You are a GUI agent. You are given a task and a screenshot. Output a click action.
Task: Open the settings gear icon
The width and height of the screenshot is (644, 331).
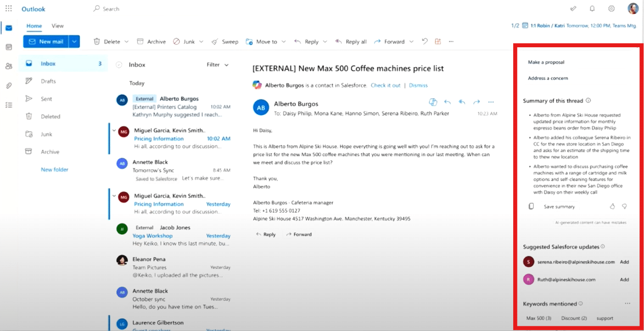pos(611,8)
